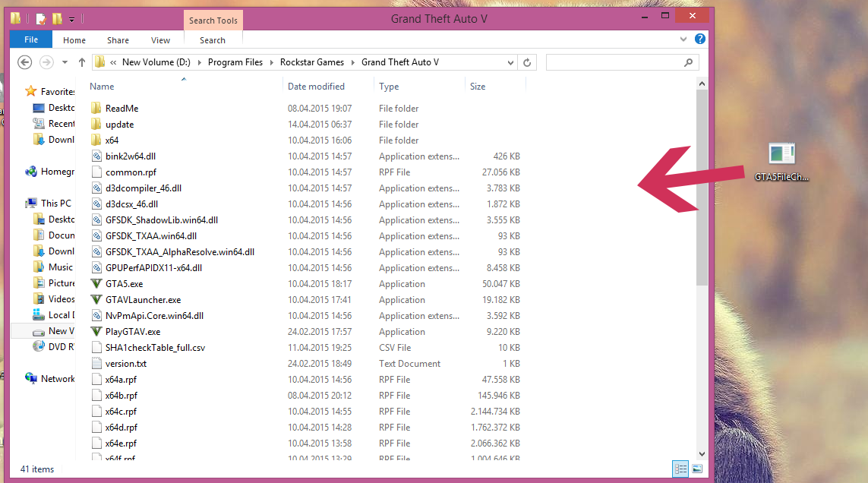Open recent locations dropdown beside forward button

pos(65,62)
